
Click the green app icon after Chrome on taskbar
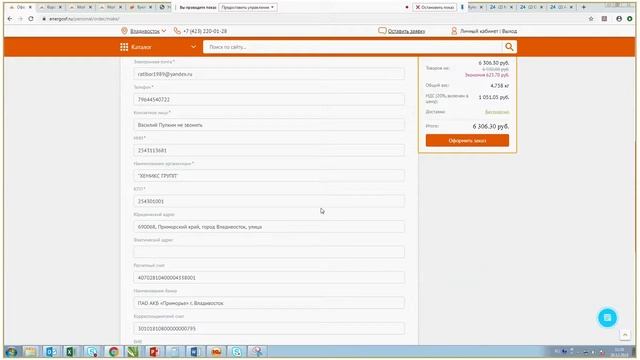tap(133, 351)
